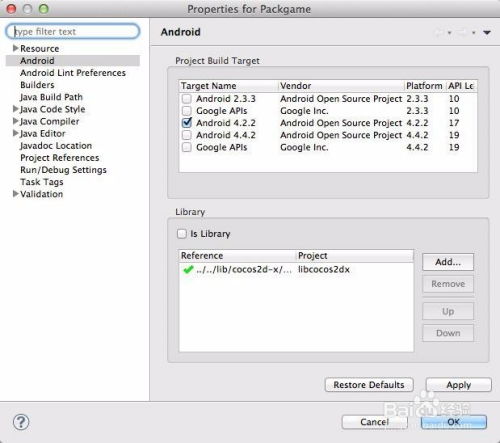
Task: Sort by the Vendor column header
Action: pos(341,86)
